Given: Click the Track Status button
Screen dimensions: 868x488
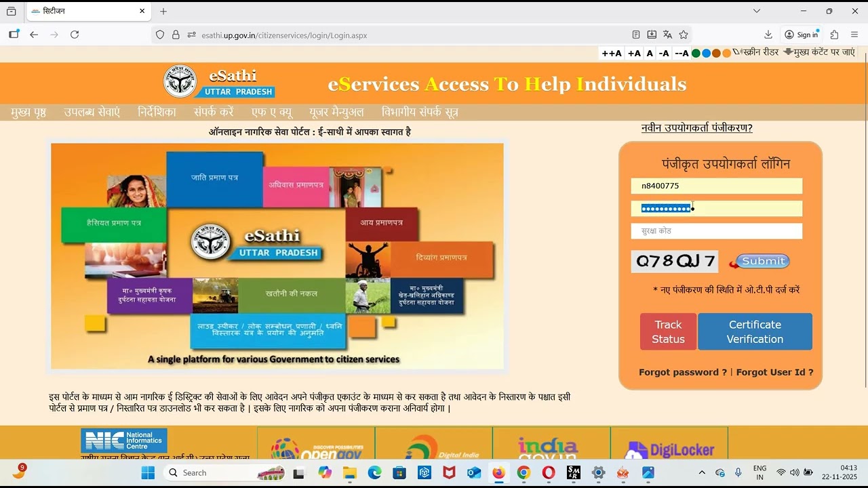Looking at the screenshot, I should [x=668, y=331].
